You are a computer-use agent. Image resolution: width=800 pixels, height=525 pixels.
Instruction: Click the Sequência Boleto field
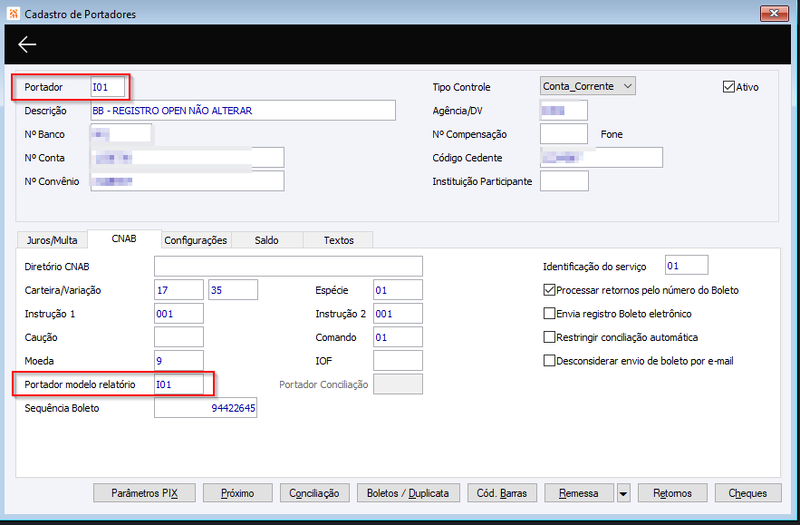pyautogui.click(x=206, y=408)
